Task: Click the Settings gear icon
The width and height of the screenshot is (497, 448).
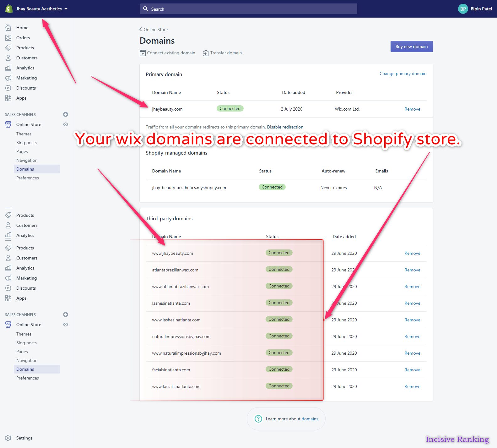Action: tap(8, 438)
